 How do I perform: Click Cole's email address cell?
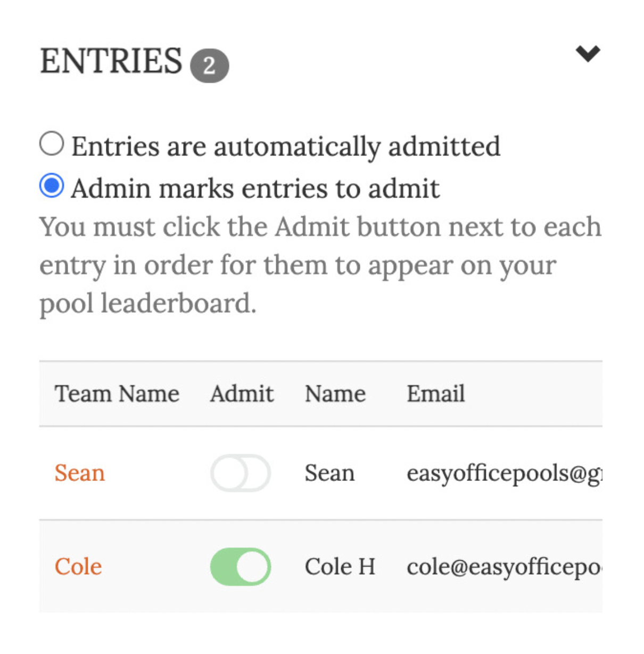[503, 567]
